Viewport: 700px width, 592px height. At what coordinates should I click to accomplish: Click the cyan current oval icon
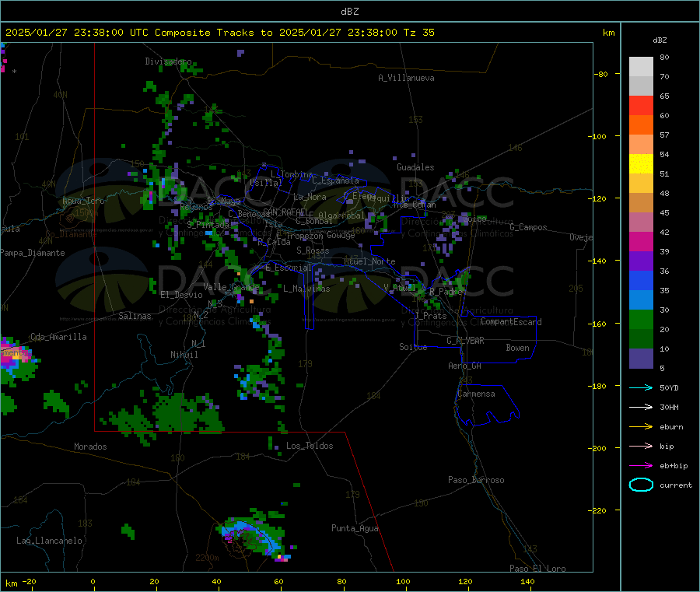[641, 485]
